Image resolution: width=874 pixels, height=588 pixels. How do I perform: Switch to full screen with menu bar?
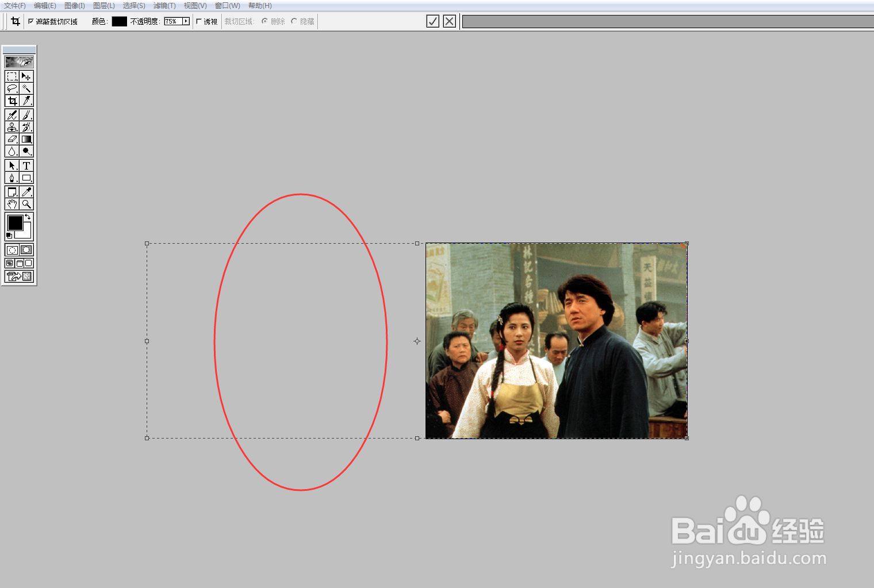pyautogui.click(x=19, y=263)
